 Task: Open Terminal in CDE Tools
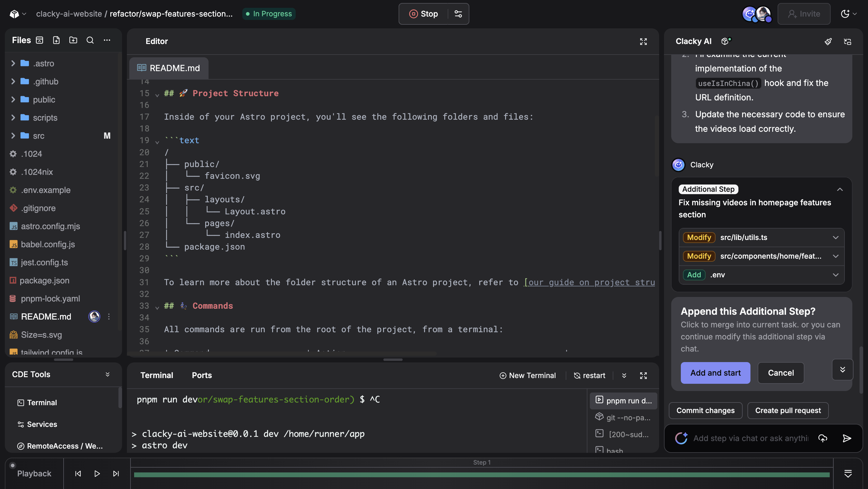point(37,402)
